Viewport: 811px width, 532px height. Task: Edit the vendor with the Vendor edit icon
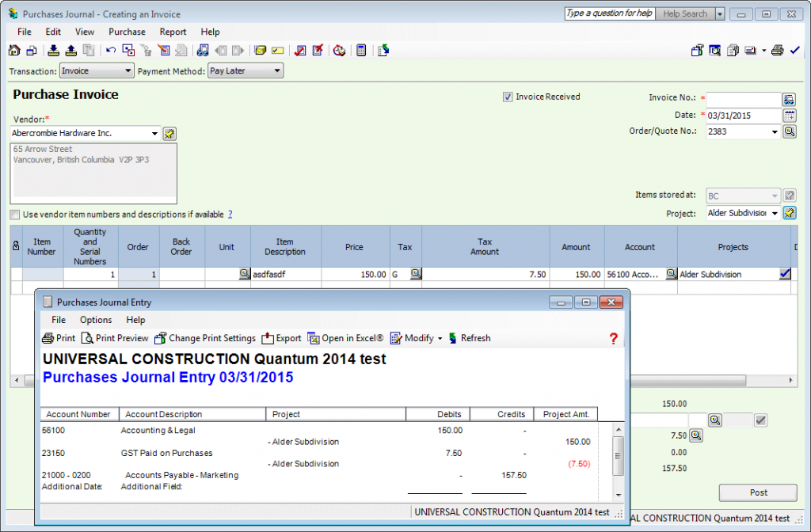point(169,134)
